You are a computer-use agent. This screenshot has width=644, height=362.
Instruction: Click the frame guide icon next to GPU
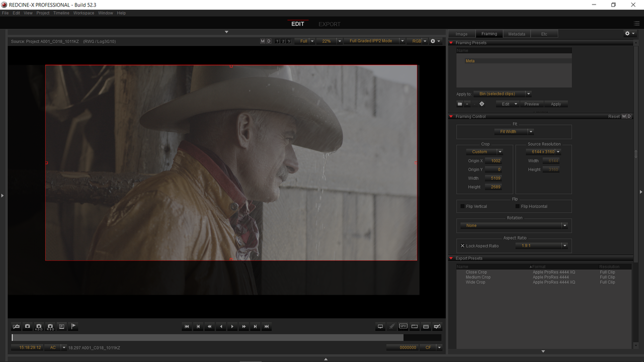(415, 326)
